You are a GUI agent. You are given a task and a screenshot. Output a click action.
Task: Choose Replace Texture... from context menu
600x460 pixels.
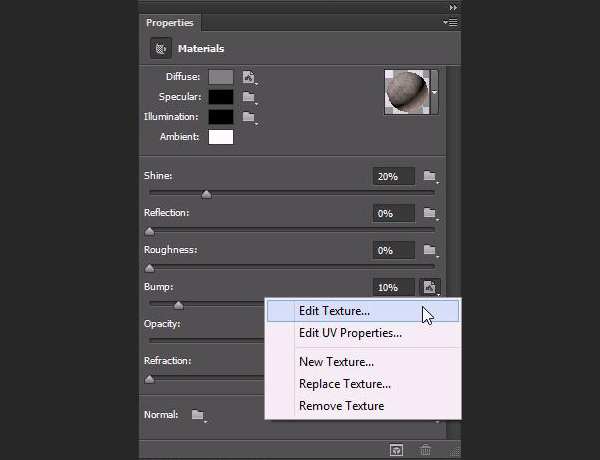(344, 384)
